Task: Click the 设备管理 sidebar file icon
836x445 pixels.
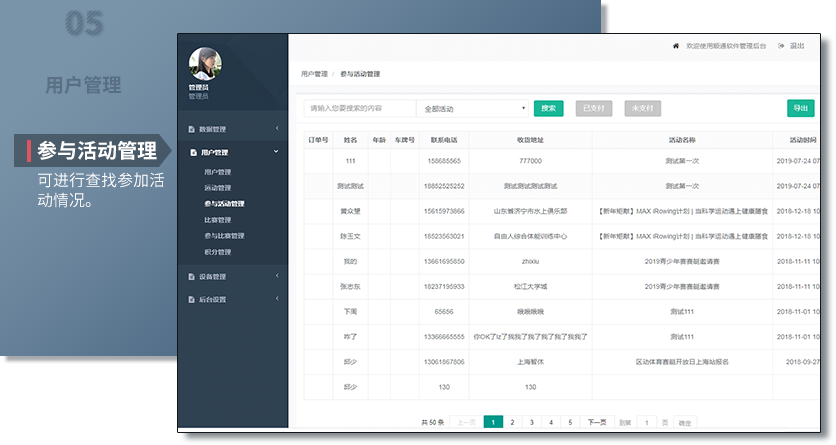Action: (192, 276)
